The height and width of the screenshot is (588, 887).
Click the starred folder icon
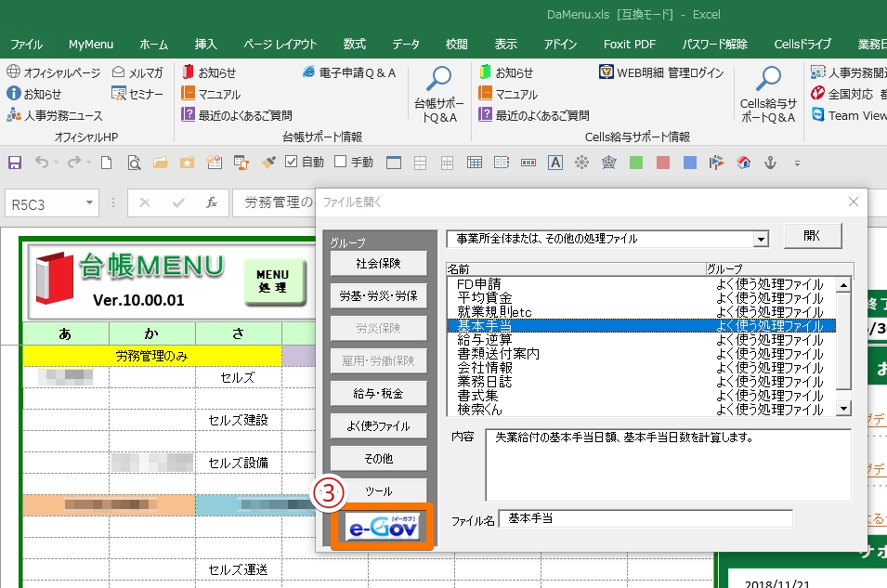[x=188, y=163]
